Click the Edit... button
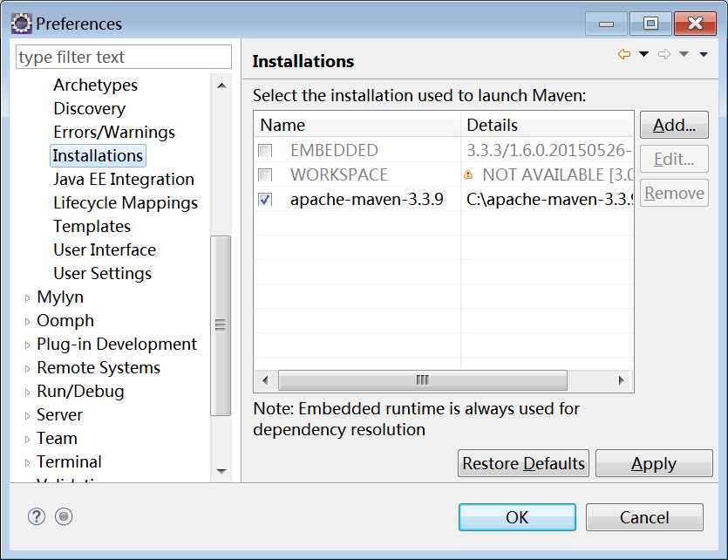The width and height of the screenshot is (728, 560). (x=674, y=159)
